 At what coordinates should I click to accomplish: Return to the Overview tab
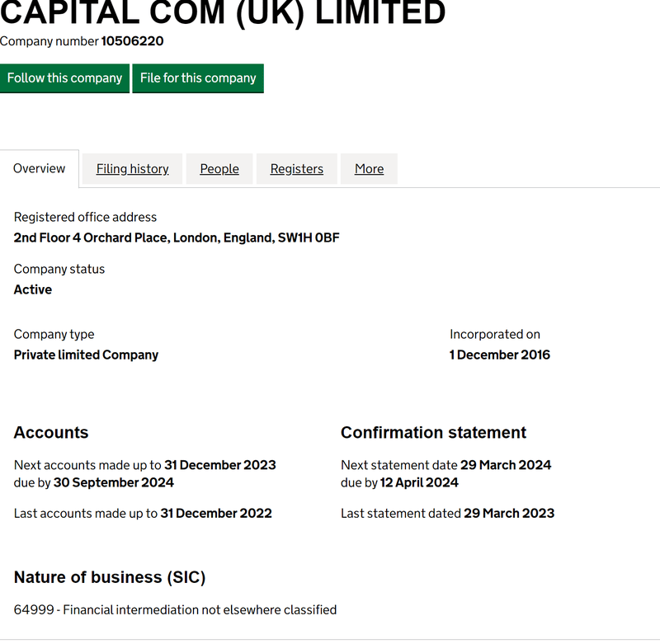pyautogui.click(x=39, y=167)
